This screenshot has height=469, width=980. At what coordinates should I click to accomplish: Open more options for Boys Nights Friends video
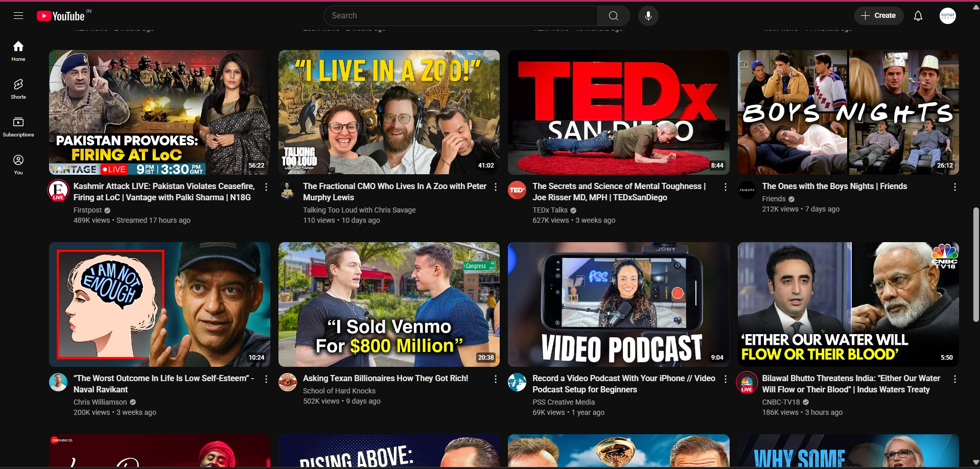click(954, 187)
